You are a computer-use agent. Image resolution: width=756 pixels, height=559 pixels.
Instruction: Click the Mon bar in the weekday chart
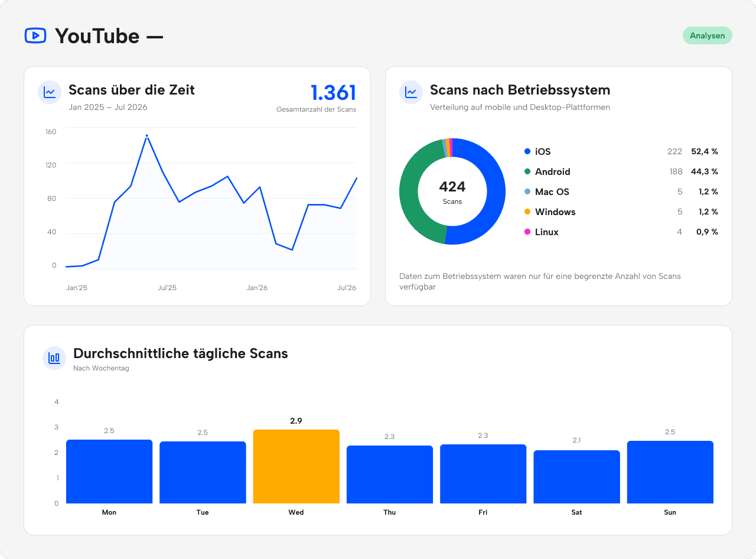(x=109, y=472)
